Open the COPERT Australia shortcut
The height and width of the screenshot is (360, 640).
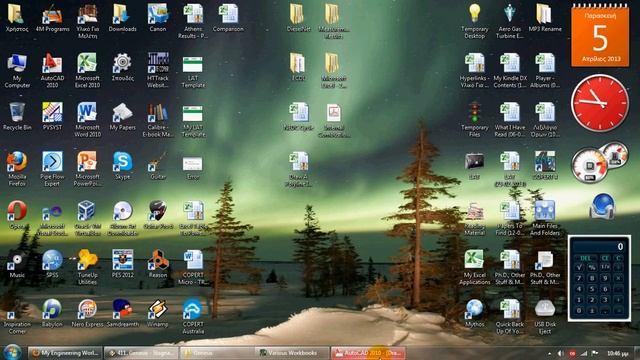pos(193,316)
